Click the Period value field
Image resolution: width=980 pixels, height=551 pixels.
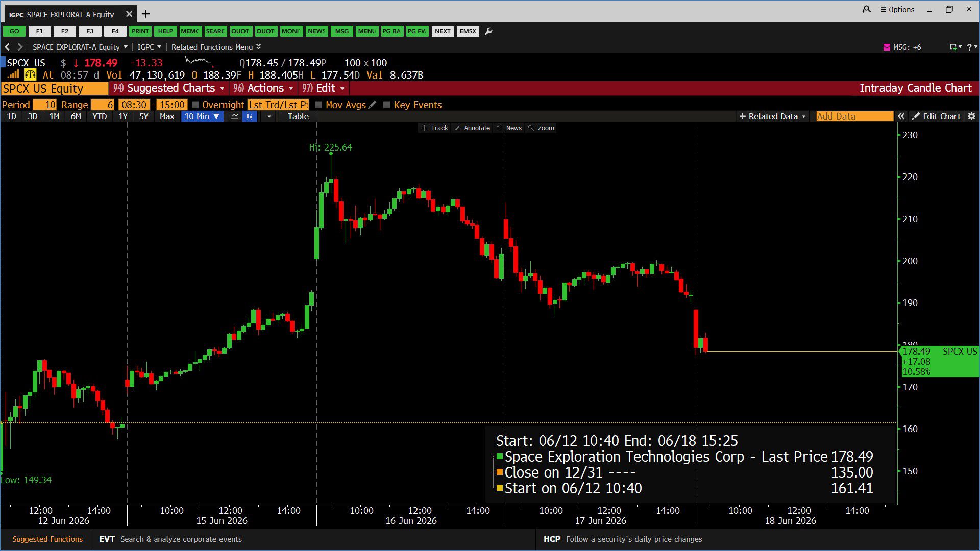click(x=45, y=105)
